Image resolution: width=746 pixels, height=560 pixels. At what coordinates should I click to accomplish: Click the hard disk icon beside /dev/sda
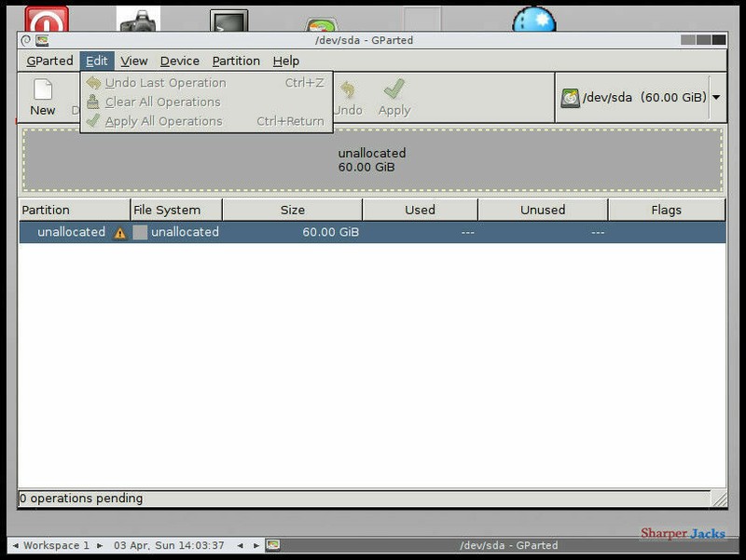[x=570, y=98]
